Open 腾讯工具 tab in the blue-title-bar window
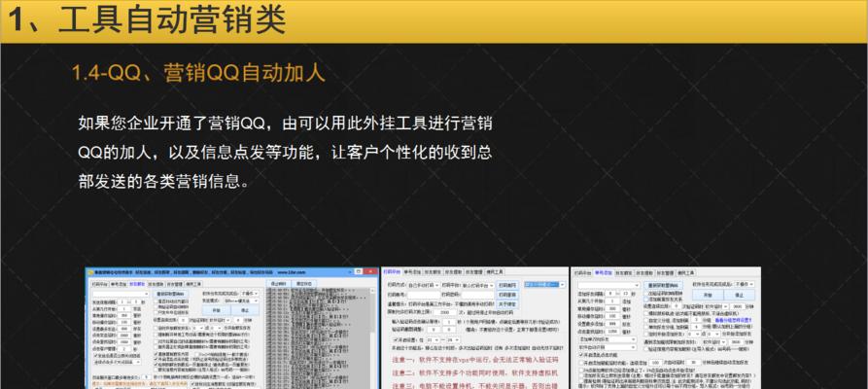The width and height of the screenshot is (868, 389). [x=193, y=284]
